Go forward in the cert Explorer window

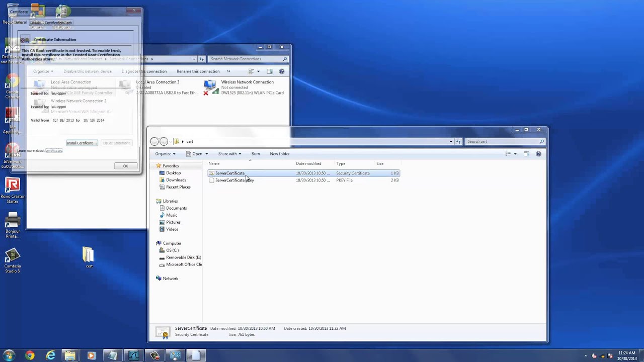pyautogui.click(x=164, y=141)
